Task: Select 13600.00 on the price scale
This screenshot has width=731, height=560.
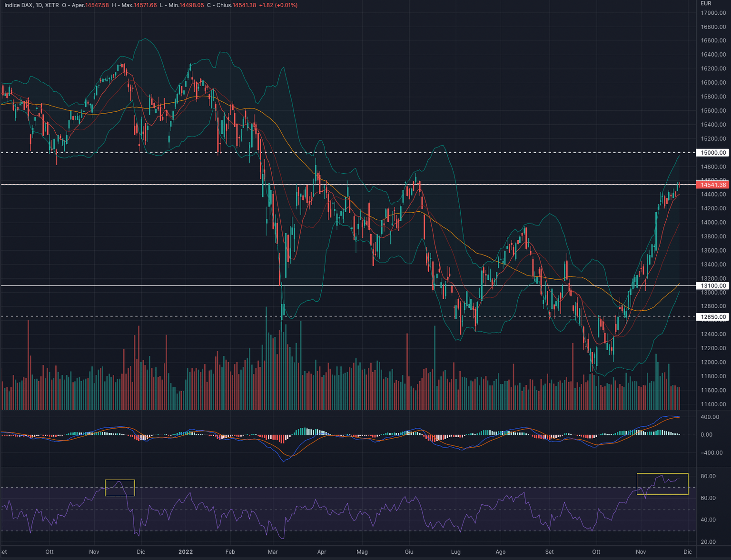Action: point(713,251)
